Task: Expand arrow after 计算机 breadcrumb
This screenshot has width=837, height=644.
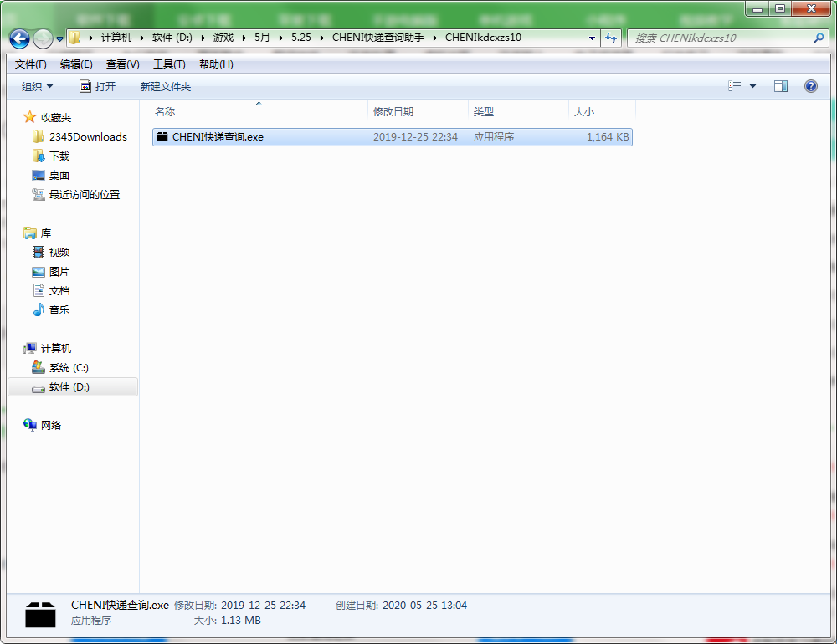Action: click(x=142, y=38)
